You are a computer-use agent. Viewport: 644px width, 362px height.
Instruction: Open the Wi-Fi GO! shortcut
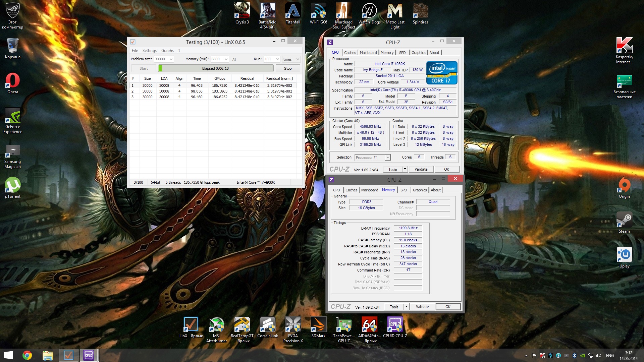coord(318,13)
